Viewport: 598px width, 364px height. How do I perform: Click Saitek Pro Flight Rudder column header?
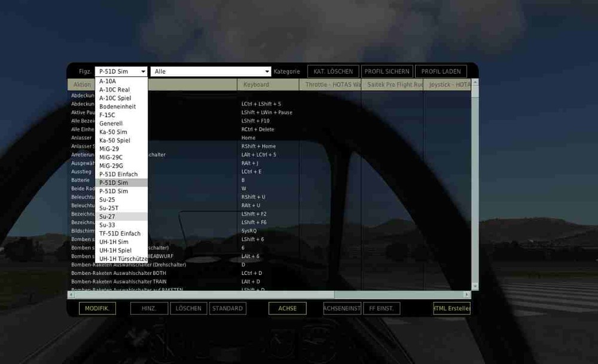coord(392,85)
